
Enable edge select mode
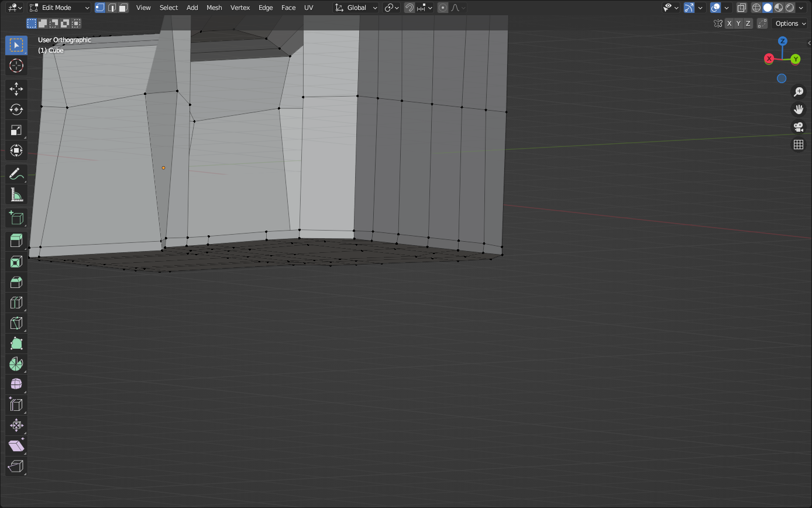[111, 8]
